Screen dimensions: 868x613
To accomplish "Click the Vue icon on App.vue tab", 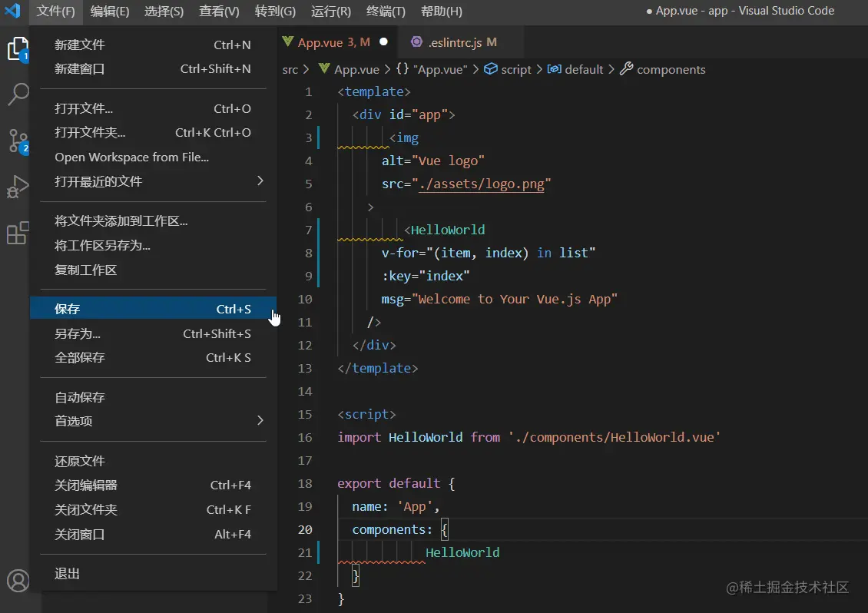I will coord(287,41).
